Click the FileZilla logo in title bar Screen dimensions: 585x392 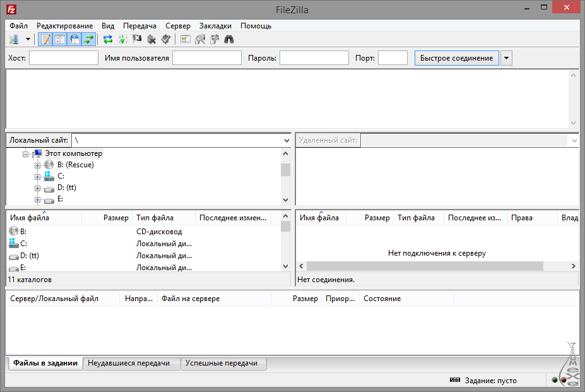click(11, 9)
